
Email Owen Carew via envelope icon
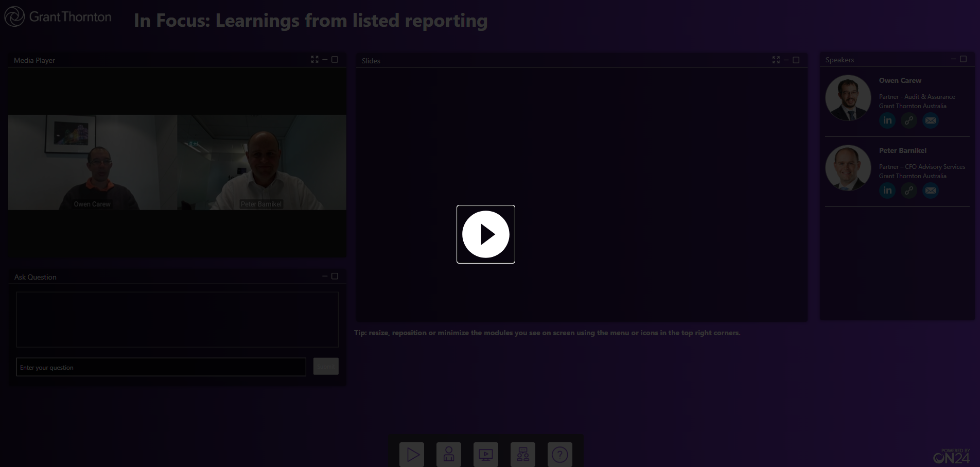click(x=931, y=120)
